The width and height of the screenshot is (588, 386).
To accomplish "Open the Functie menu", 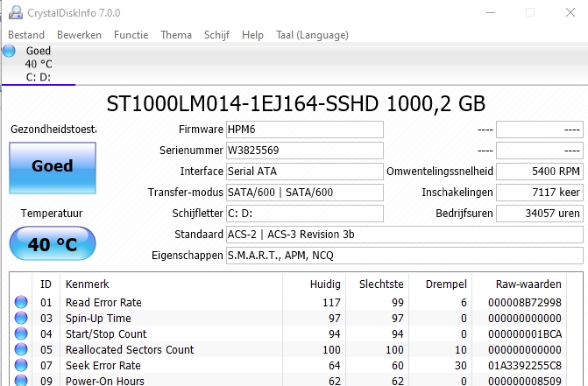I will [131, 35].
